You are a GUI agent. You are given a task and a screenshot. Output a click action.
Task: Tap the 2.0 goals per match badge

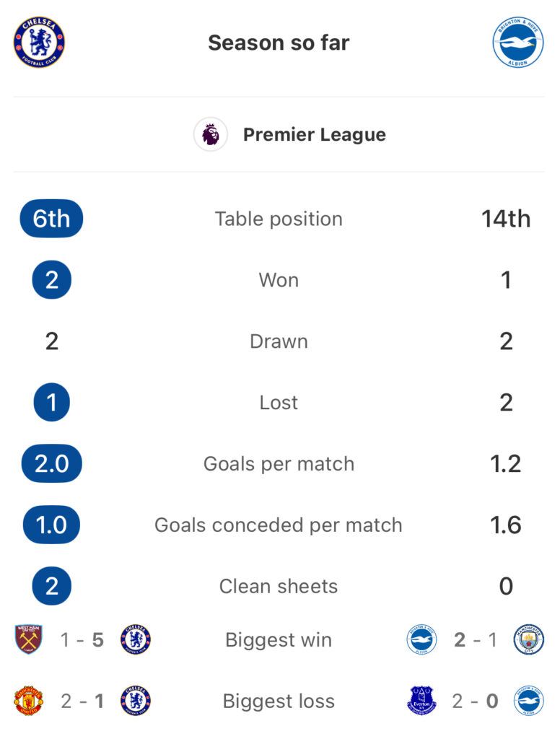coord(52,464)
